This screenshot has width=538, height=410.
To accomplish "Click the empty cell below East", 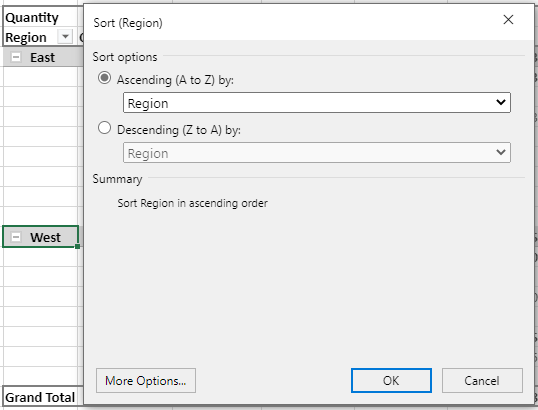I will (40, 77).
